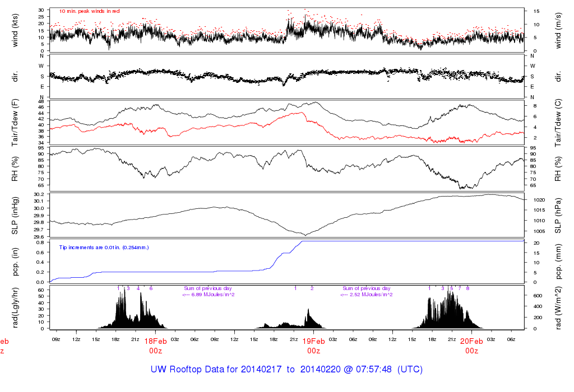Click the '15z' time tick just before 18Feb 00z
The height and width of the screenshot is (392, 574).
96,340
